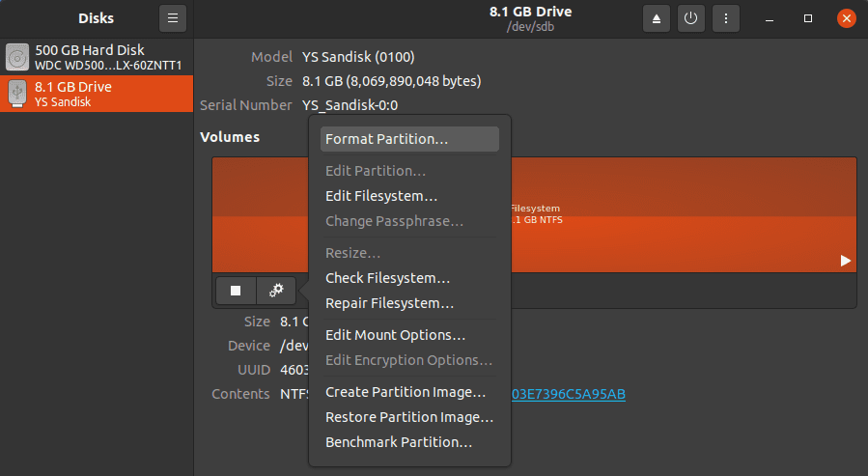
Task: Choose Check Filesystem menu entry
Action: [x=409, y=278]
